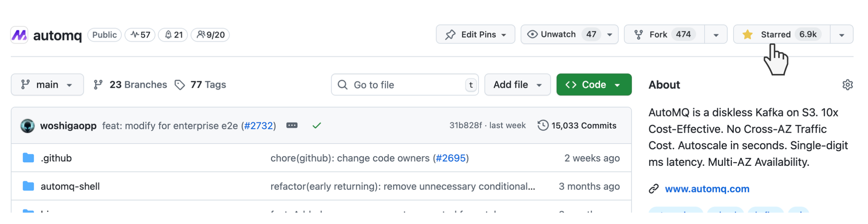The width and height of the screenshot is (868, 224).
Task: Click the green commit status checkmark
Action: [x=316, y=125]
